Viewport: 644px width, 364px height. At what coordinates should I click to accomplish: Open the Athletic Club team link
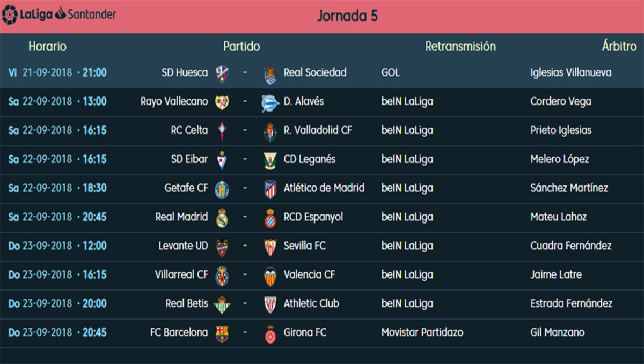311,303
